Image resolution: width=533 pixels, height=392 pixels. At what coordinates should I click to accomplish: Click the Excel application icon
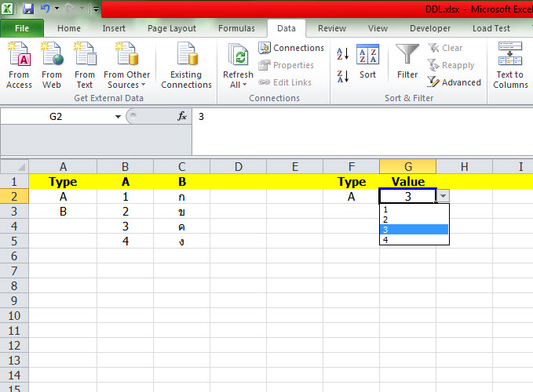[8, 9]
